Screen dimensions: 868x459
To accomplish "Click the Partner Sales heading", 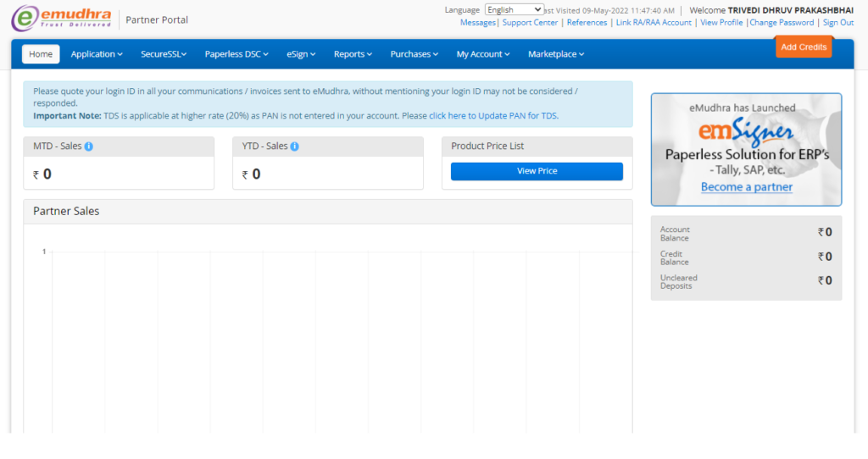I will click(x=66, y=211).
